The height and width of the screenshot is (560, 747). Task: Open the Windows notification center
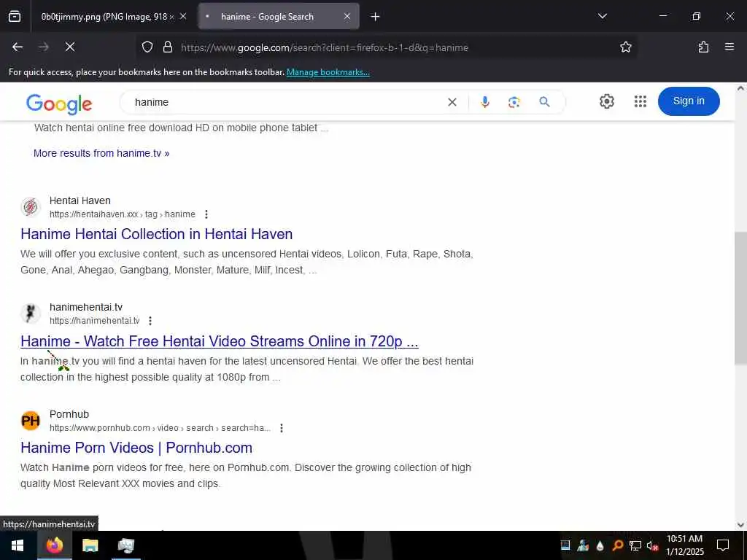[723, 545]
